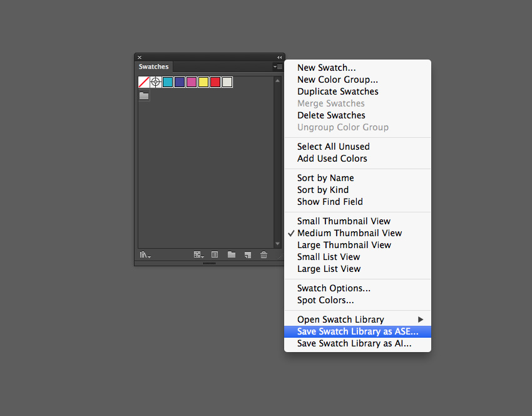Select the red color swatch
The image size is (532, 416).
(x=215, y=82)
